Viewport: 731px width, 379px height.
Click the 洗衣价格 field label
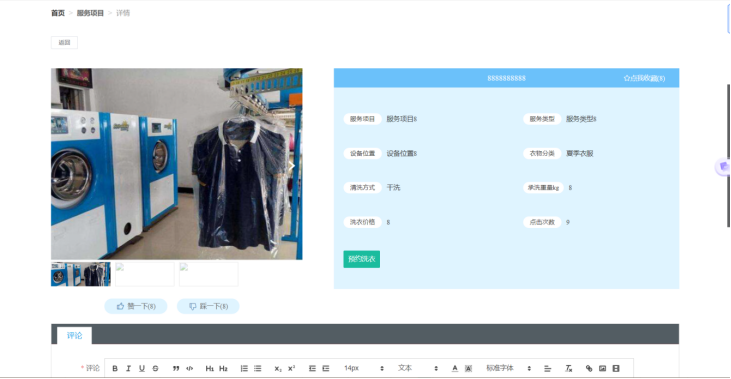(x=362, y=222)
